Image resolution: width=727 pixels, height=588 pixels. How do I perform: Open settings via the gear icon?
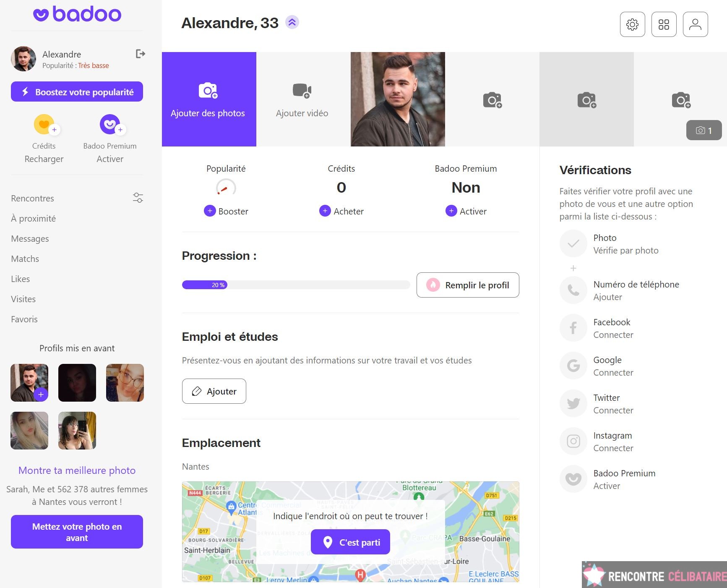(632, 24)
